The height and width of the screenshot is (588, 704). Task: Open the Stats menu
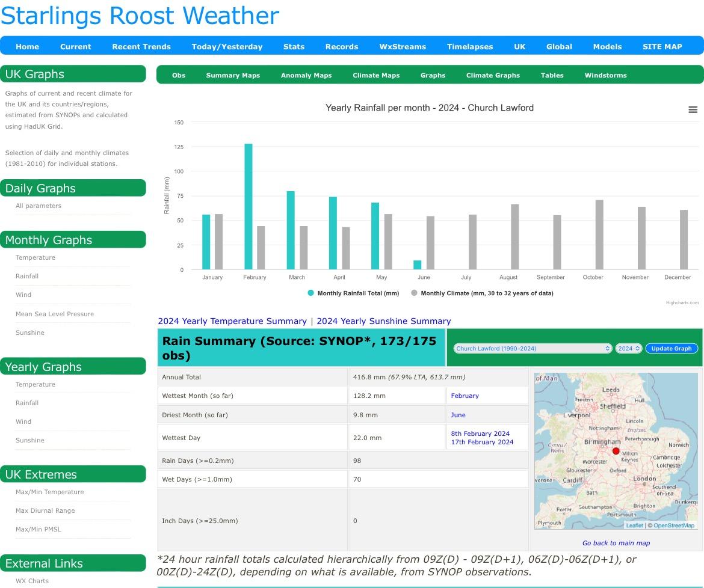(294, 47)
